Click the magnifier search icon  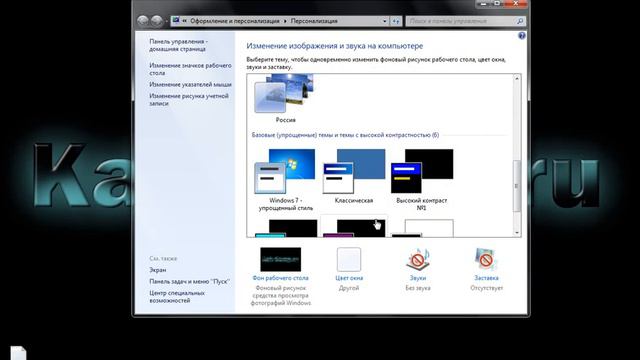520,21
